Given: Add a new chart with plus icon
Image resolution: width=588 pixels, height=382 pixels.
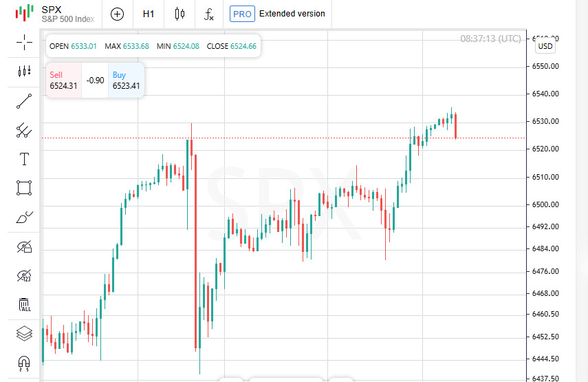Looking at the screenshot, I should coord(118,14).
